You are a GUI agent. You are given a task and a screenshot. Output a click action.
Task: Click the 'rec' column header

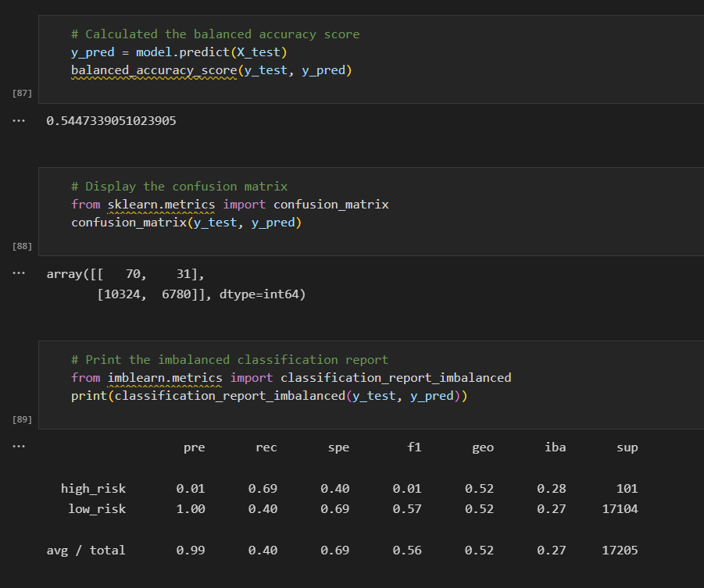266,447
